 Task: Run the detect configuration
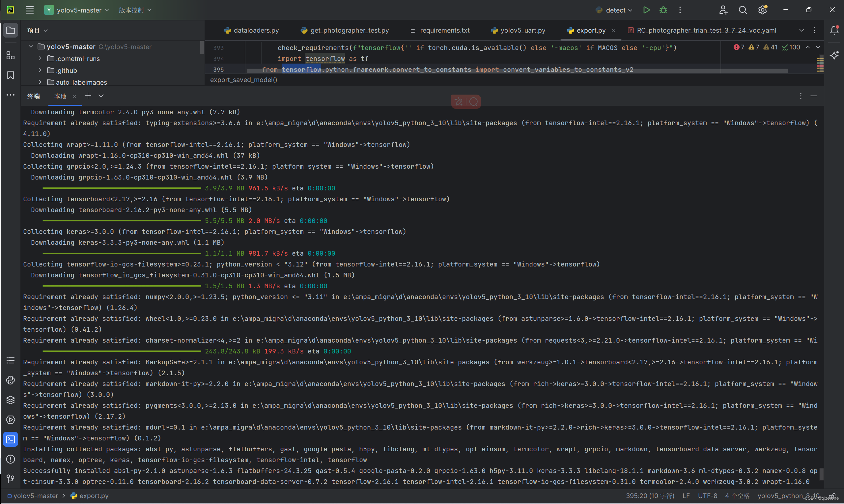click(646, 10)
